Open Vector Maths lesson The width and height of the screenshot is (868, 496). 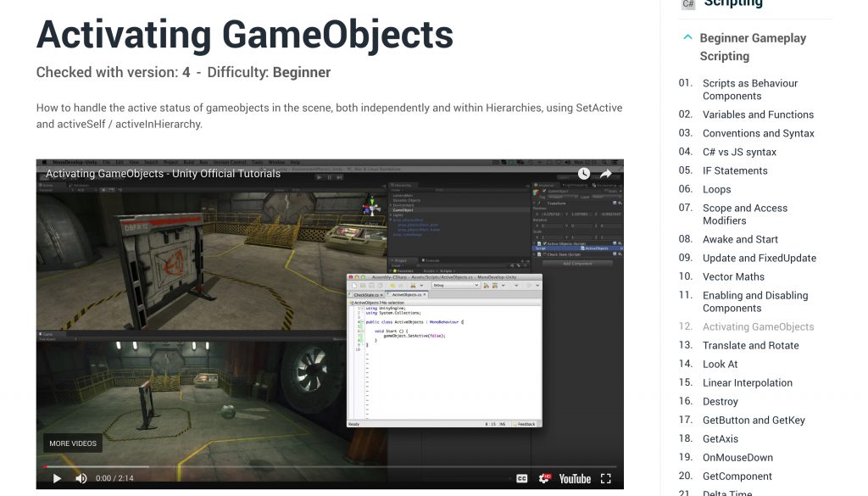point(733,276)
